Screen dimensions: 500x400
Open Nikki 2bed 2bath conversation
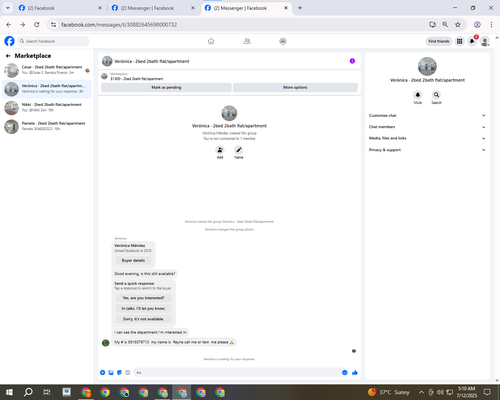coord(47,107)
